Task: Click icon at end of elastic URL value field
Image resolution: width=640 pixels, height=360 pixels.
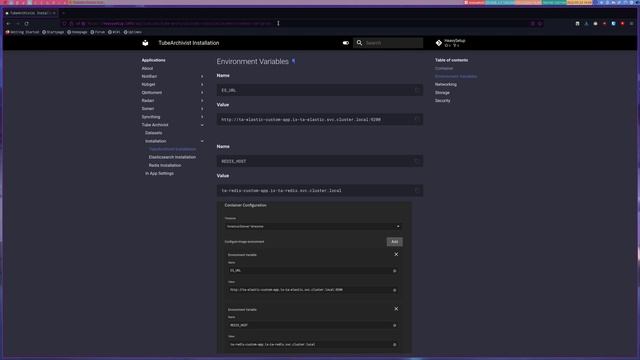Action: pos(394,290)
